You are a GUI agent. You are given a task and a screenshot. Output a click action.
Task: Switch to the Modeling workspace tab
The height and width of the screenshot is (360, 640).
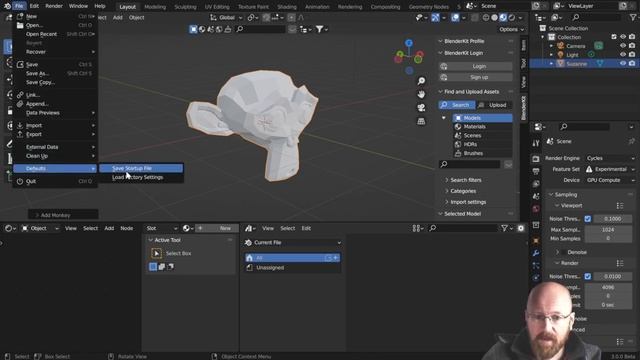pyautogui.click(x=155, y=7)
